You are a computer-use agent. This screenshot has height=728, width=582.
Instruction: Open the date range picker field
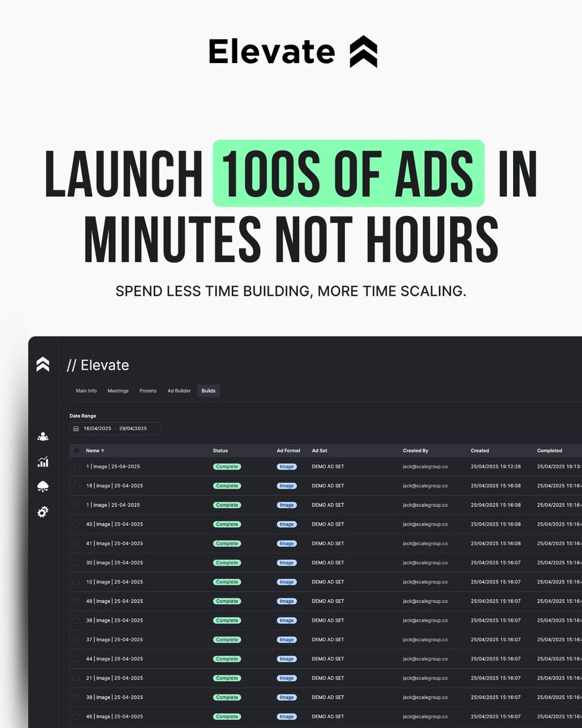115,429
